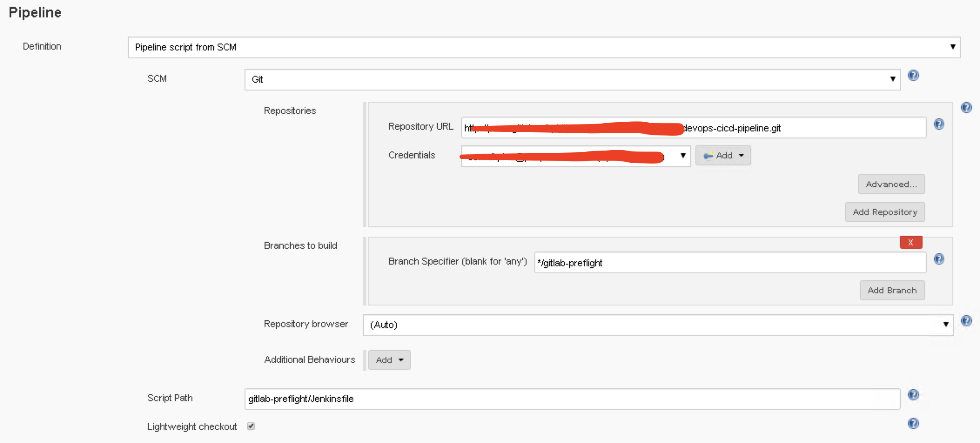Show help for the Repositories section
The image size is (980, 443).
tap(966, 107)
